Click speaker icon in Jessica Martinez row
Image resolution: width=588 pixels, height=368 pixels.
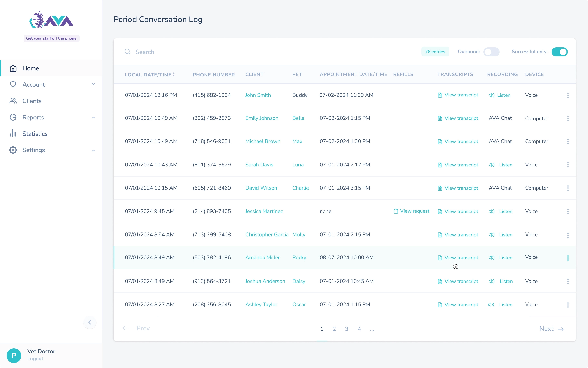(492, 212)
